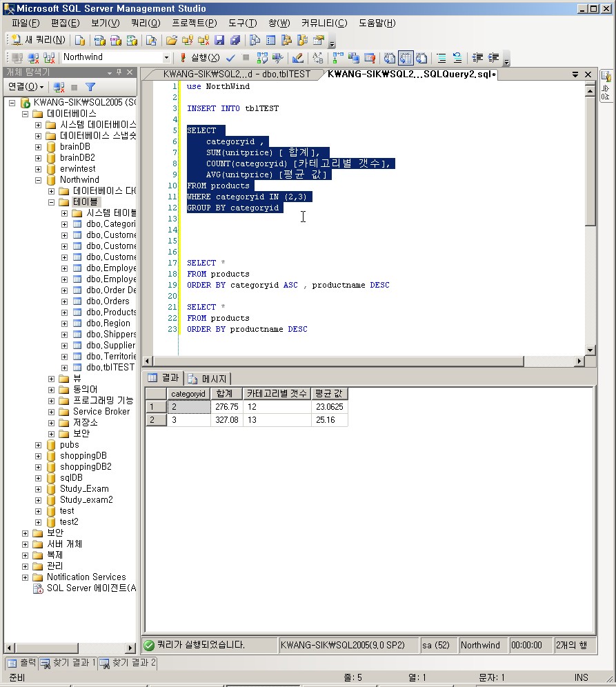Open the 파일(F) menu

[26, 23]
